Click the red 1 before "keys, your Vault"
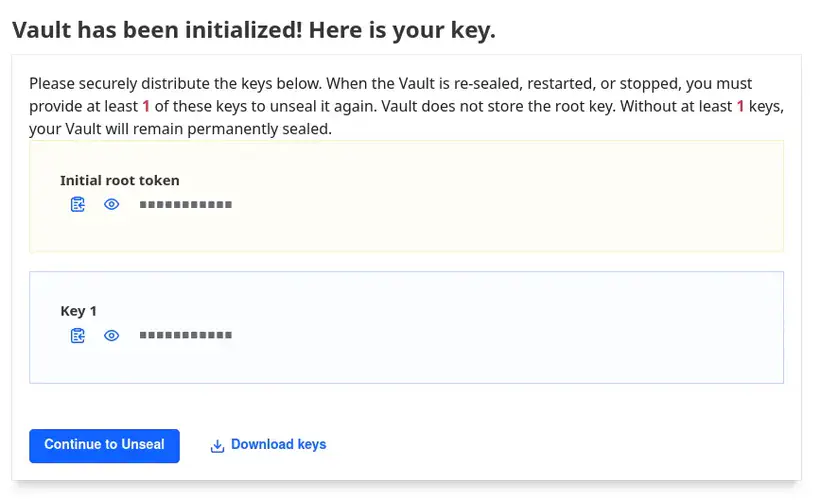Viewport: 820px width, 500px height. tap(740, 107)
